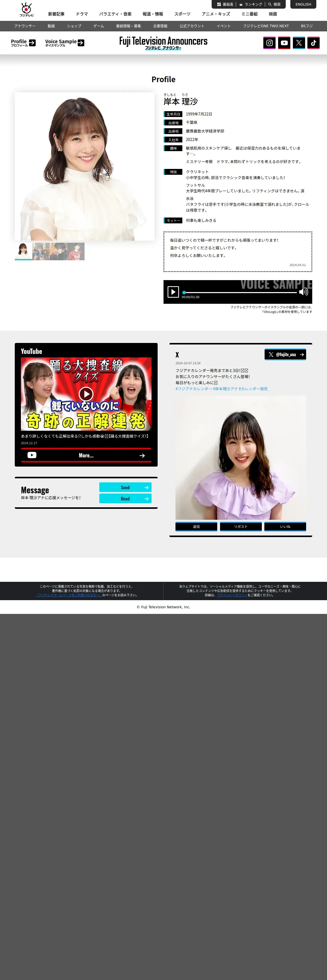This screenshot has height=980, width=327.
Task: Click the 番組表 grid icon
Action: point(219,4)
